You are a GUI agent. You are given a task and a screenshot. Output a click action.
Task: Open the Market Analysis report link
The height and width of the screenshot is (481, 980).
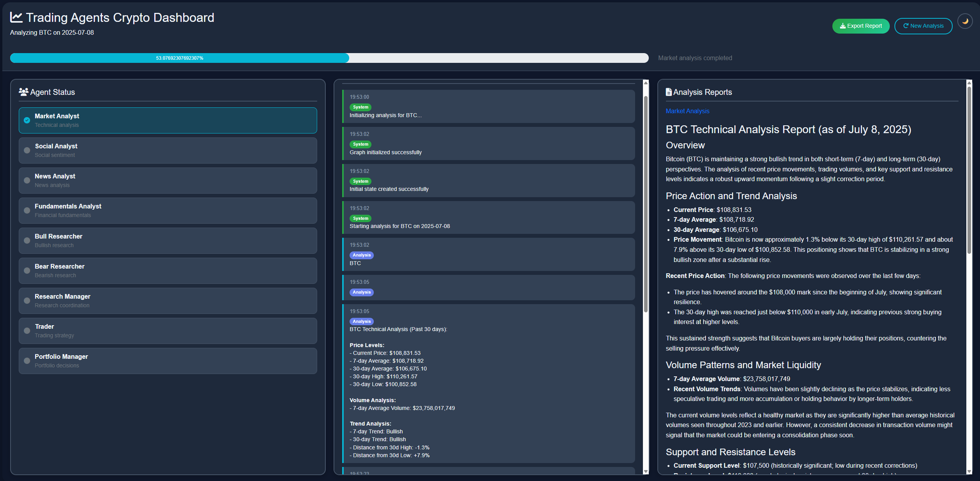click(687, 111)
